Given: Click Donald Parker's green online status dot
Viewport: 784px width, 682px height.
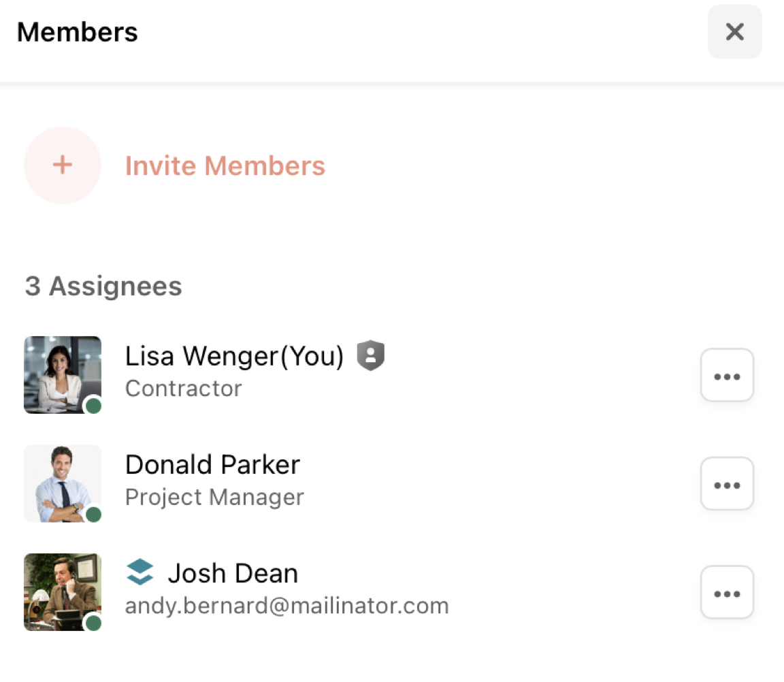Looking at the screenshot, I should click(x=93, y=514).
